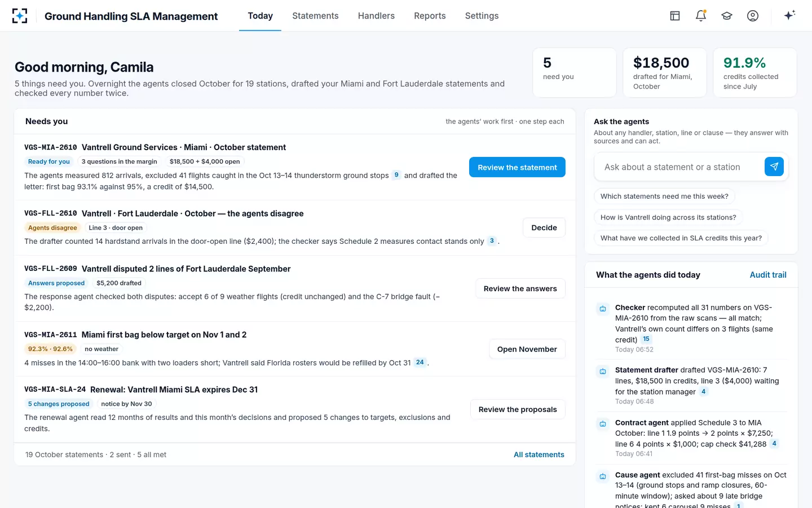This screenshot has width=812, height=508.
Task: Open source badge 4 in Contract agent entry
Action: coord(774,444)
